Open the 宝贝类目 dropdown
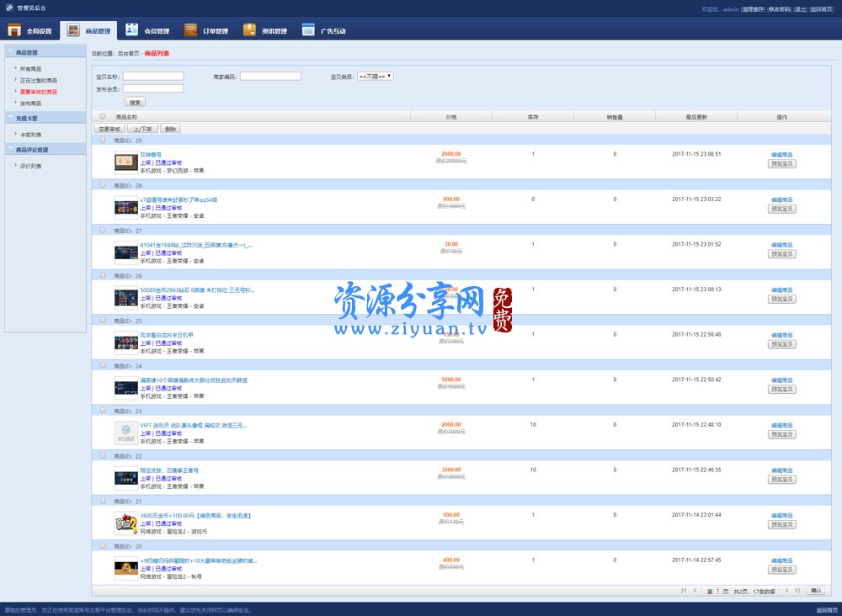Screen dimensions: 842x616 [x=376, y=77]
